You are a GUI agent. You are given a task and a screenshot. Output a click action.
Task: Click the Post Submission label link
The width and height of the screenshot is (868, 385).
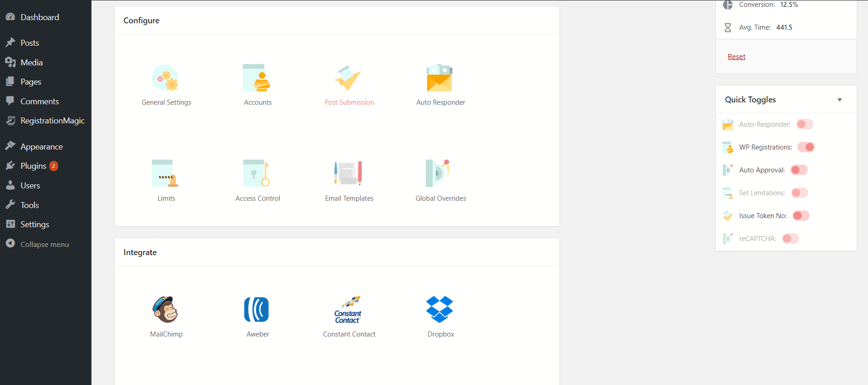[x=349, y=102]
